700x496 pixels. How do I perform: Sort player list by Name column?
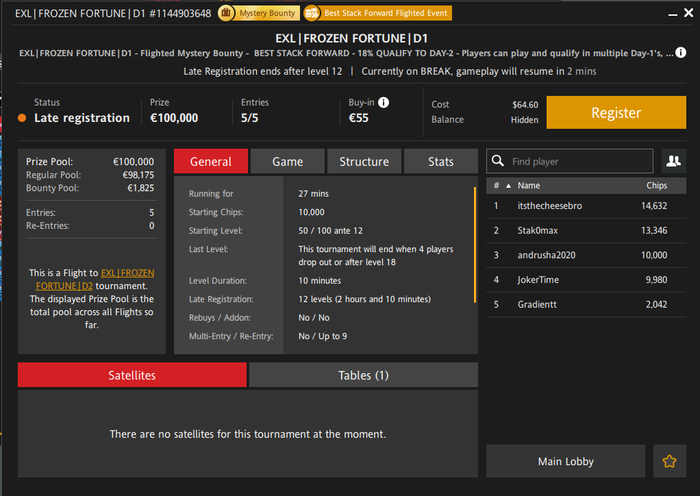coord(529,186)
